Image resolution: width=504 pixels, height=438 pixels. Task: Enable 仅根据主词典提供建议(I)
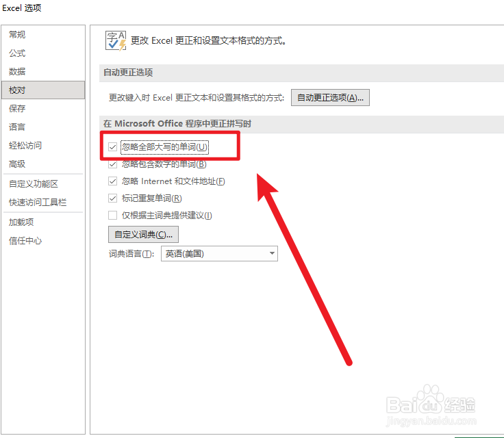point(112,215)
